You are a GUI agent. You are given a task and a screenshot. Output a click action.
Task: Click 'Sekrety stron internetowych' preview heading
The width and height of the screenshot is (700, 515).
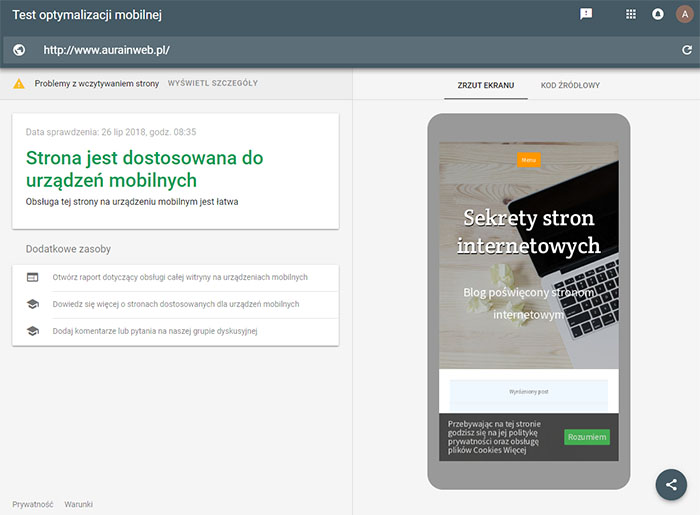pyautogui.click(x=529, y=232)
